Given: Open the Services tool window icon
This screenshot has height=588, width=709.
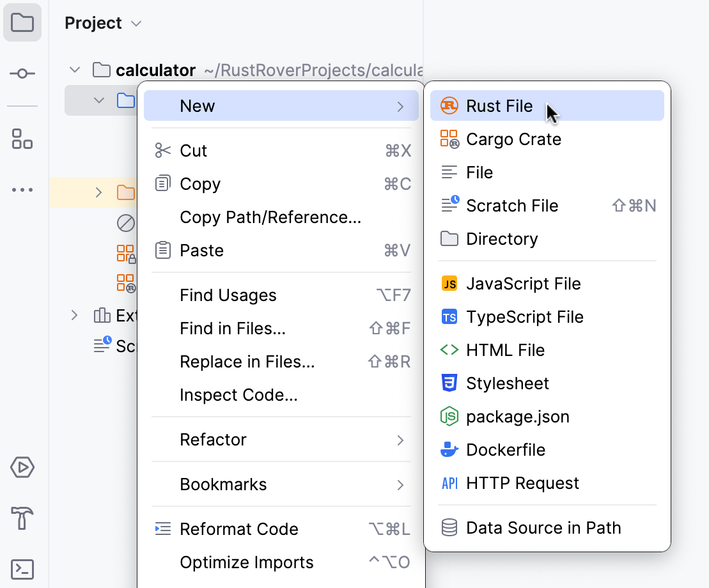Looking at the screenshot, I should pos(22,467).
